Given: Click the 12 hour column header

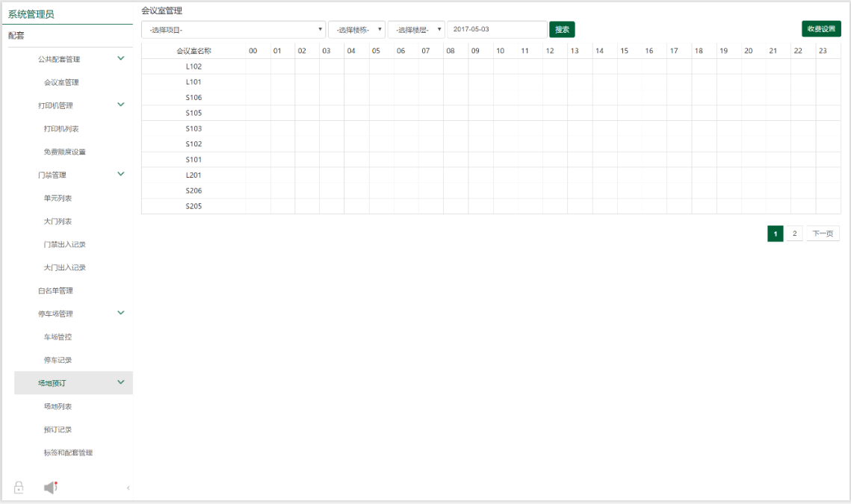Looking at the screenshot, I should [x=550, y=51].
